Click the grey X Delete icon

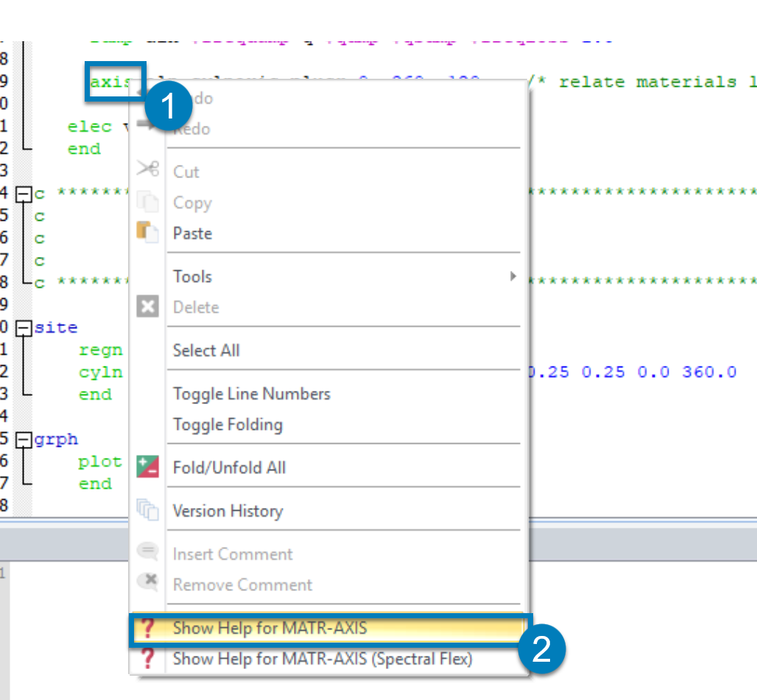coord(147,306)
